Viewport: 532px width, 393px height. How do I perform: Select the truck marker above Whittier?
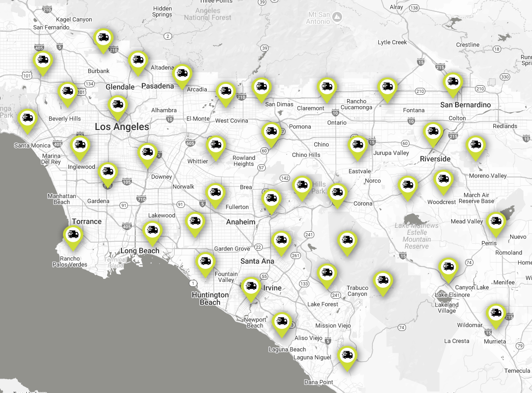[x=216, y=145]
